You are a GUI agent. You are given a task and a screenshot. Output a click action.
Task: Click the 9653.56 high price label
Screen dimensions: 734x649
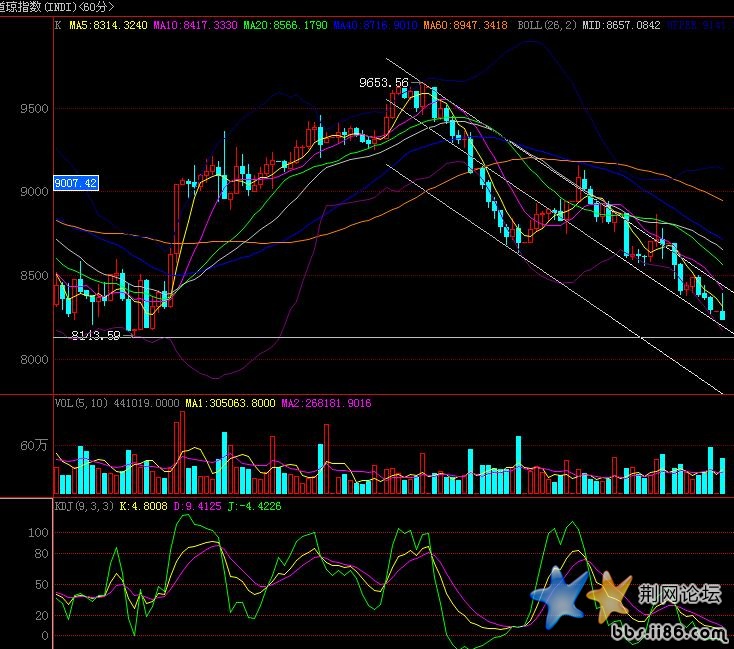coord(383,83)
